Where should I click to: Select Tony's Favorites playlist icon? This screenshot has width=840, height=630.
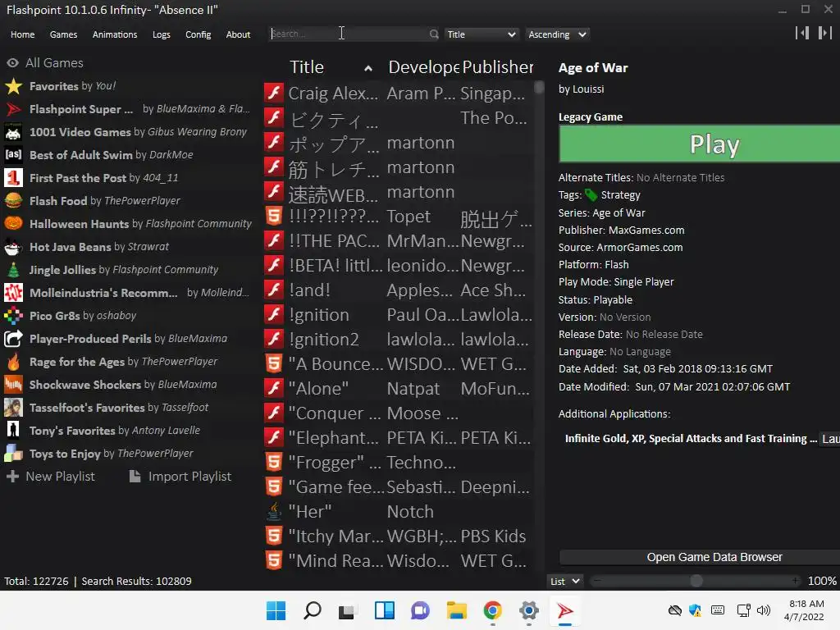[13, 431]
